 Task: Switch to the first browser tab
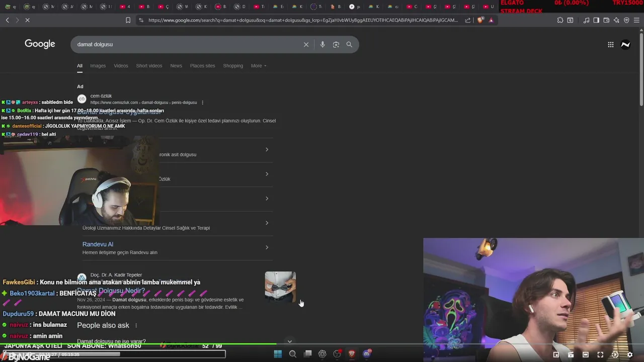pyautogui.click(x=11, y=7)
